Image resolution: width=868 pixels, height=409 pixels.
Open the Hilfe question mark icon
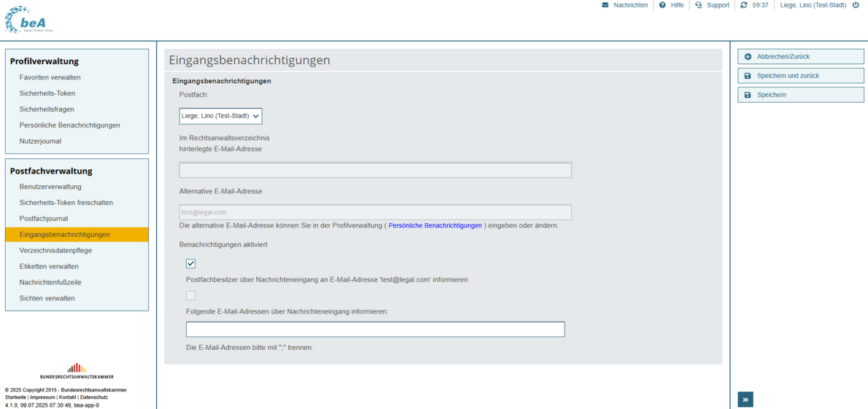[x=662, y=5]
